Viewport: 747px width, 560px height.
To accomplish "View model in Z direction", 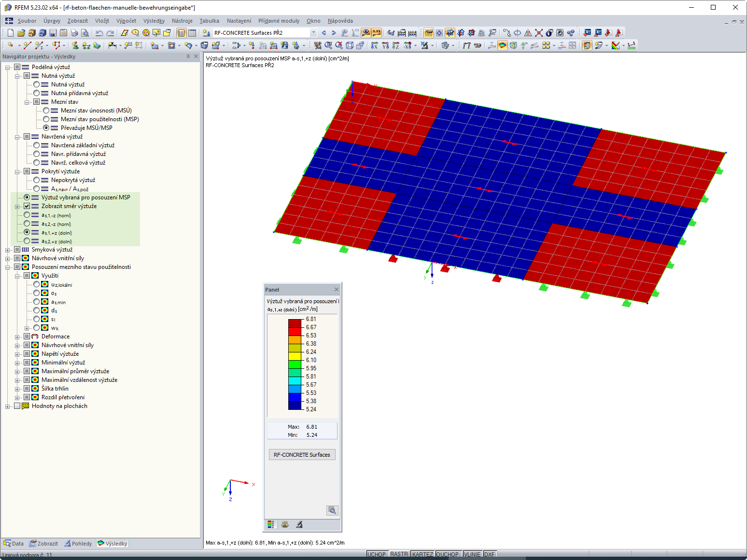I will [x=396, y=45].
